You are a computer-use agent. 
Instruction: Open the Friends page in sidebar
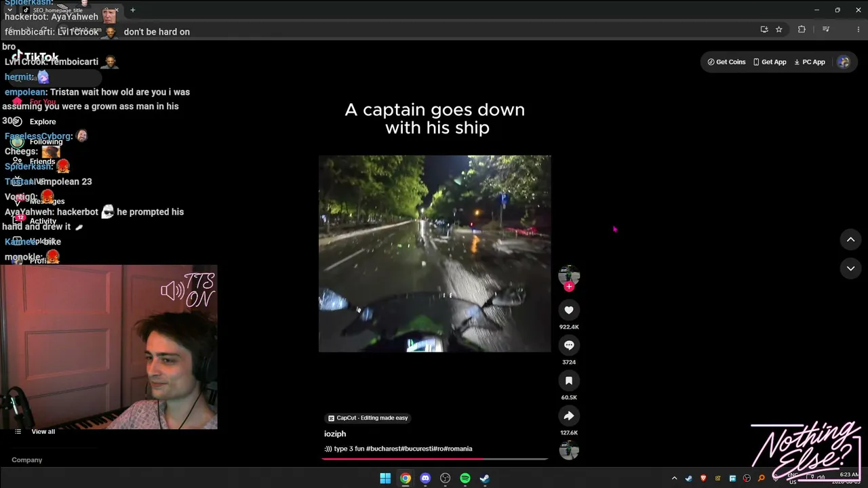[34, 161]
